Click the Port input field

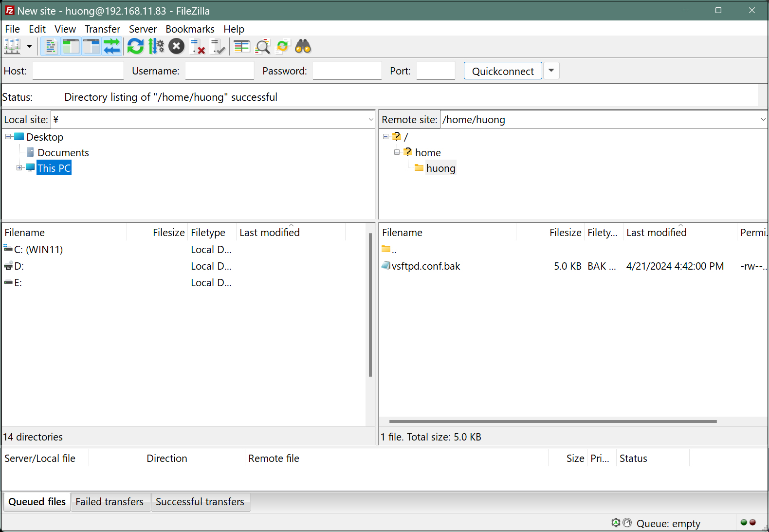pyautogui.click(x=436, y=71)
